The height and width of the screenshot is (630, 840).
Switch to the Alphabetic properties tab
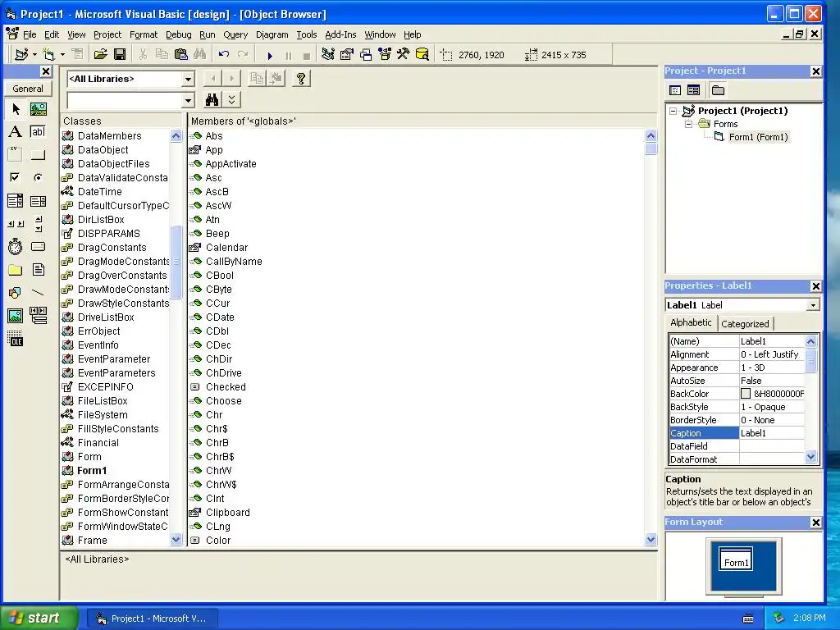[691, 322]
